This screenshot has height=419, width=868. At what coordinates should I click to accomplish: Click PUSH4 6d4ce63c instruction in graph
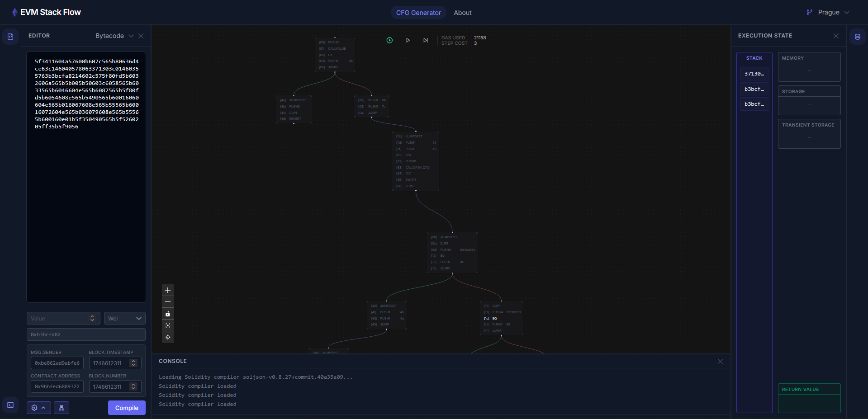(x=453, y=250)
